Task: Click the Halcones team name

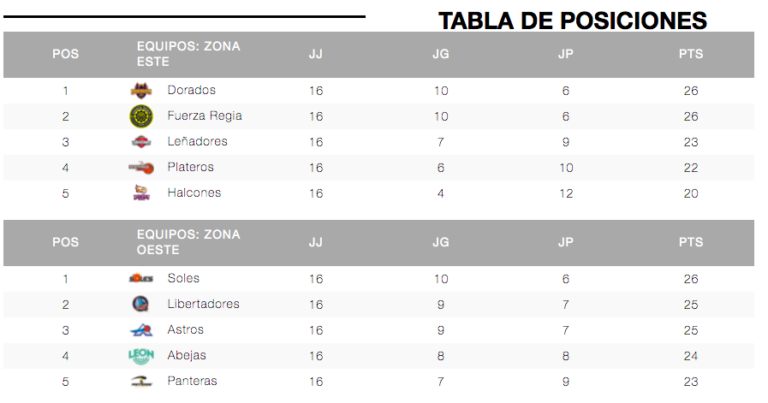Action: coord(194,193)
